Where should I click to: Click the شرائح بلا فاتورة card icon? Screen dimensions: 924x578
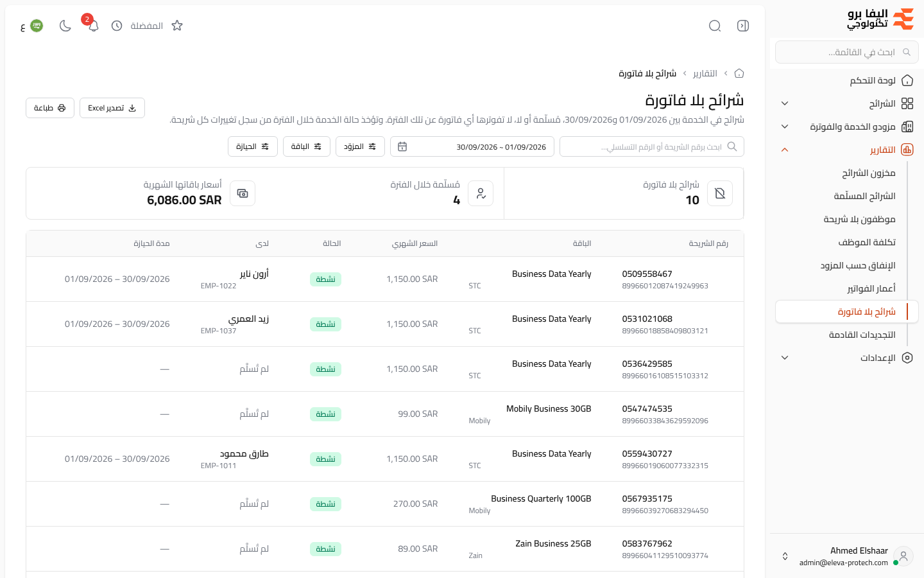click(720, 193)
